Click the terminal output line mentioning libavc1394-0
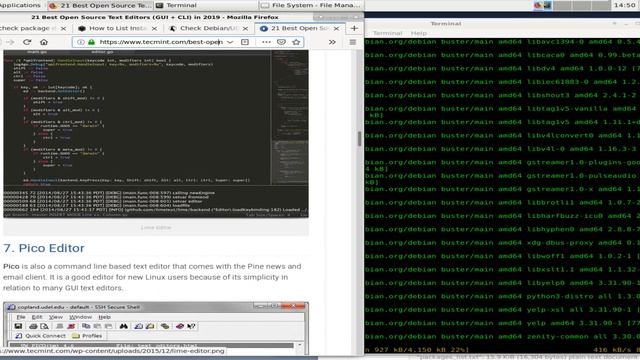 pyautogui.click(x=502, y=42)
